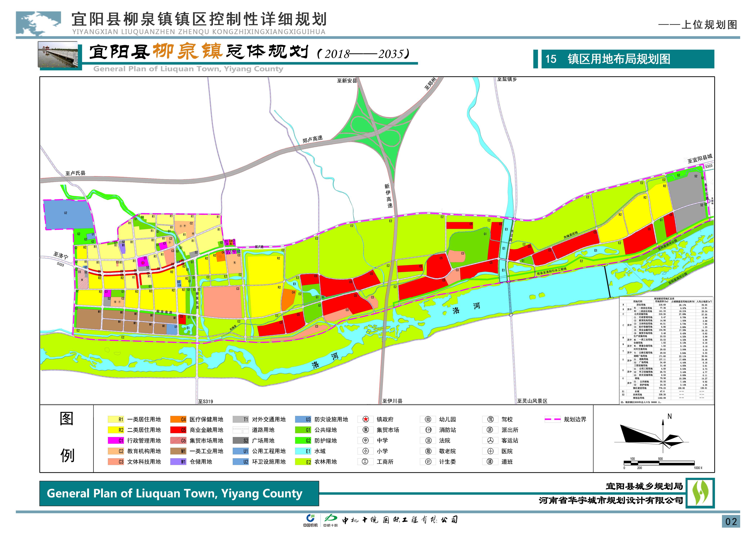
Task: Click the 派出所 legend symbol
Action: click(490, 430)
